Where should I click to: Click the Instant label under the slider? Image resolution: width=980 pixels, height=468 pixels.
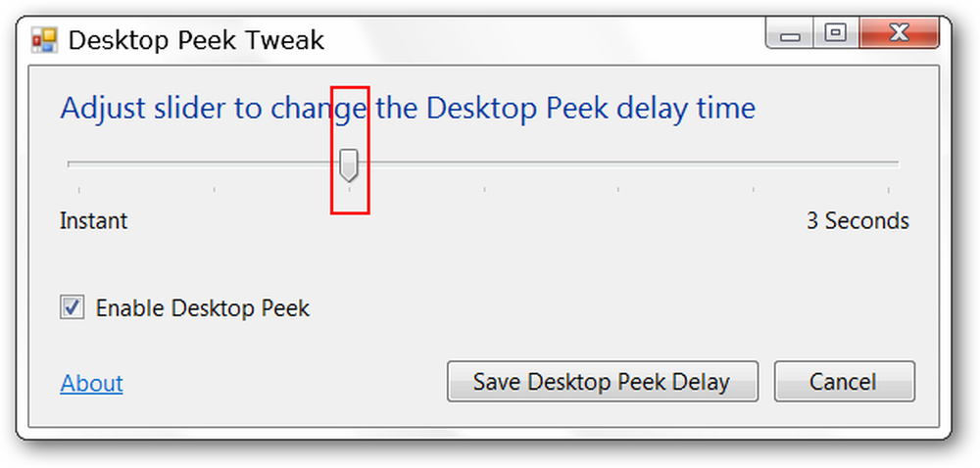[94, 221]
